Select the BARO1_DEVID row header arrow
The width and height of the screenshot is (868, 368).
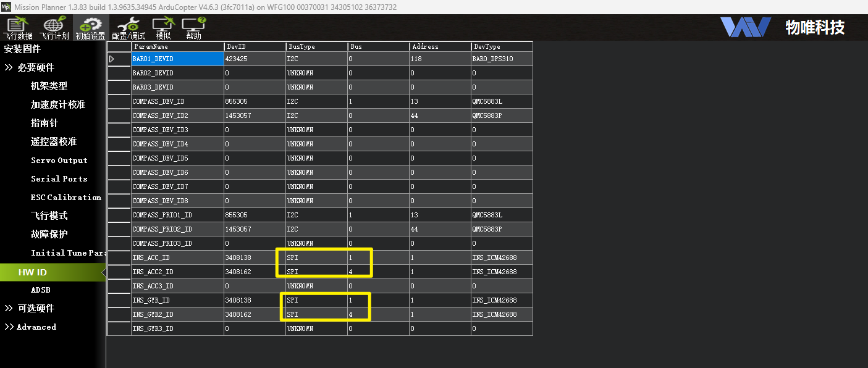point(119,59)
